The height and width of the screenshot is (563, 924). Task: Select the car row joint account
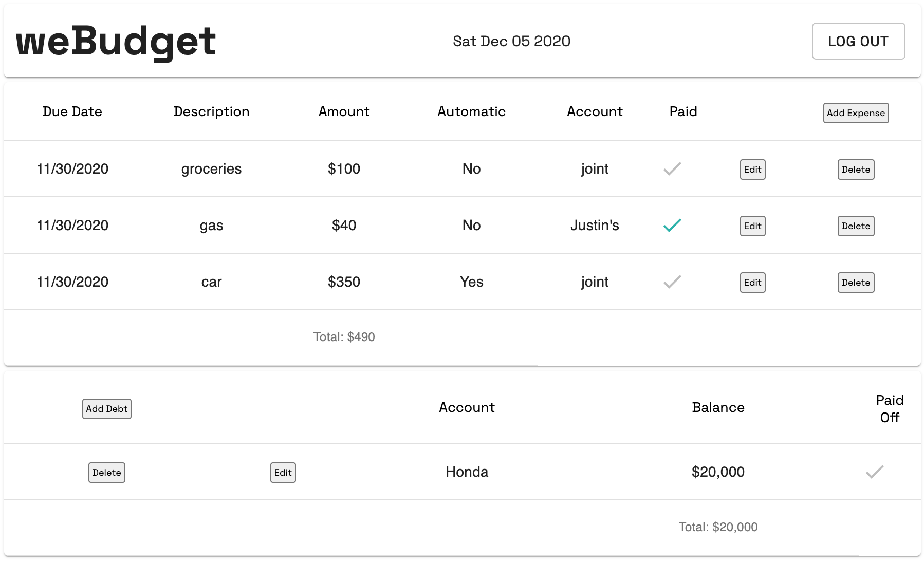[595, 282]
